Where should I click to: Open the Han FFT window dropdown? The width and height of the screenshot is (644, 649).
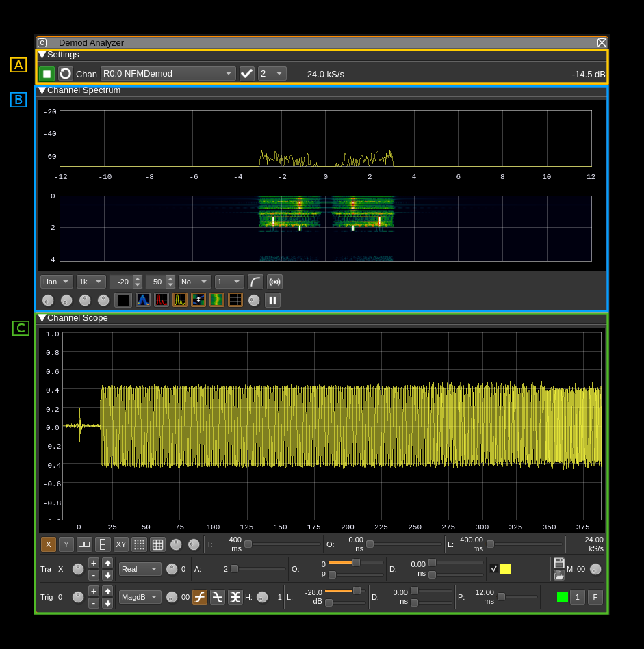tap(56, 282)
